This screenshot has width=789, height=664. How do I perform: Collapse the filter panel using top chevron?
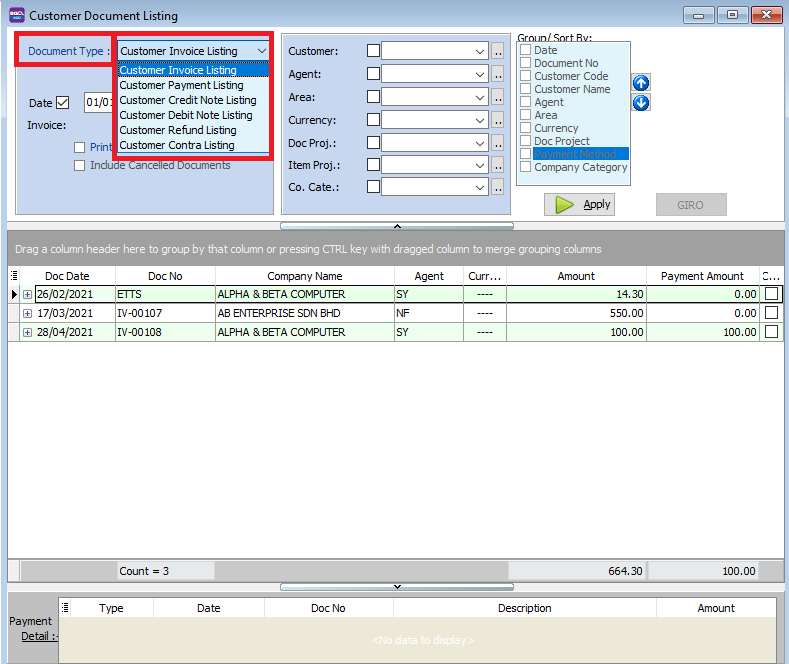pyautogui.click(x=397, y=227)
